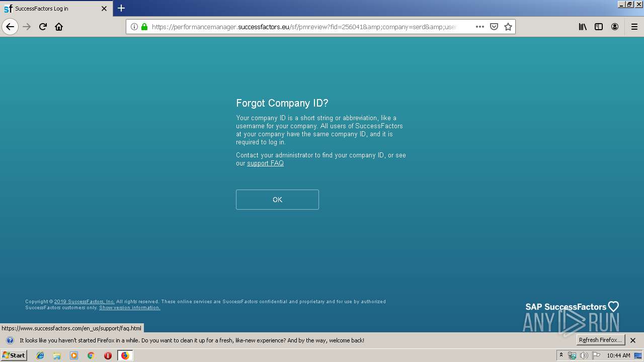Open Opera from the taskbar
The image size is (644, 362).
pyautogui.click(x=108, y=355)
